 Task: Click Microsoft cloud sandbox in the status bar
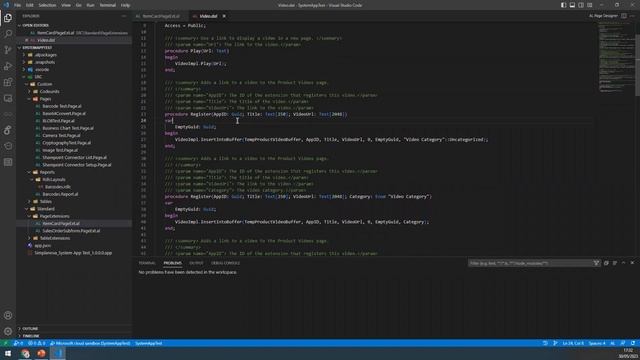point(90,343)
